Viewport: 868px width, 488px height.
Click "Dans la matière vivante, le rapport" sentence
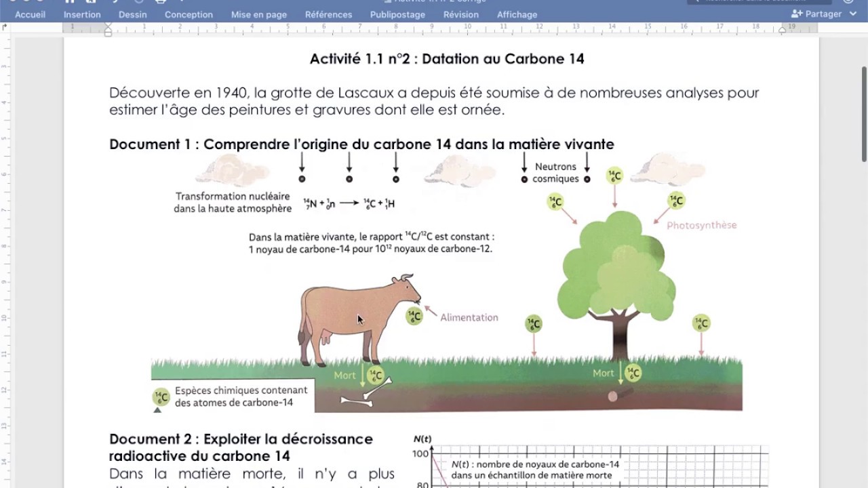click(x=372, y=243)
